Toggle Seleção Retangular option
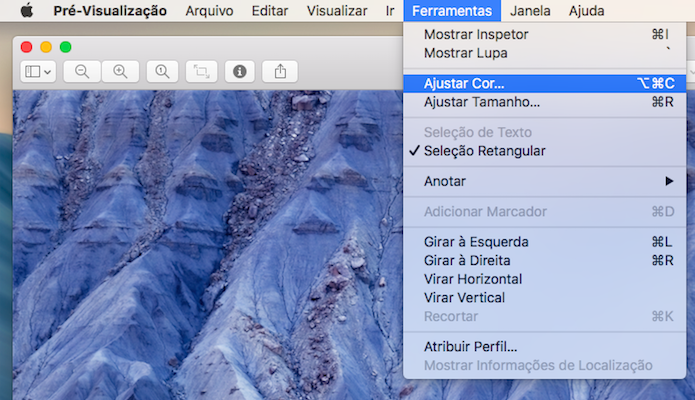The height and width of the screenshot is (400, 695). click(545, 151)
